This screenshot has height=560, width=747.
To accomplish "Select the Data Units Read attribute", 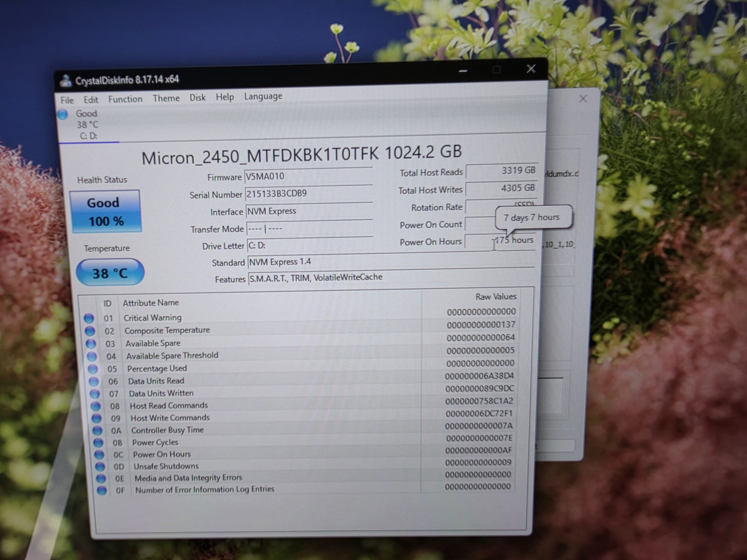I will click(x=156, y=381).
